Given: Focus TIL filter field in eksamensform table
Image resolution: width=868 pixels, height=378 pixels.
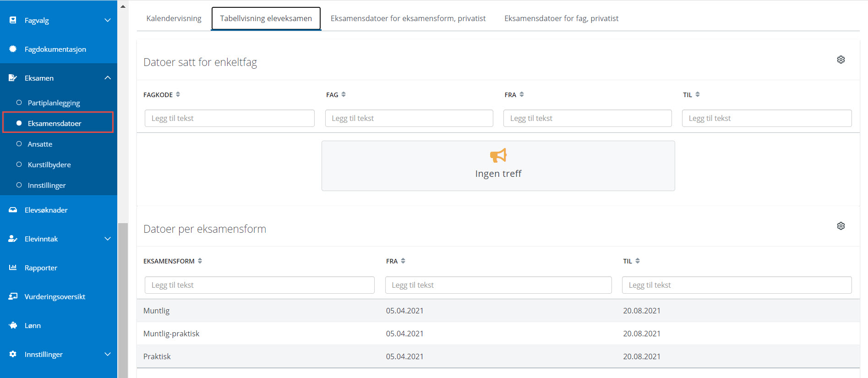Looking at the screenshot, I should pyautogui.click(x=737, y=285).
